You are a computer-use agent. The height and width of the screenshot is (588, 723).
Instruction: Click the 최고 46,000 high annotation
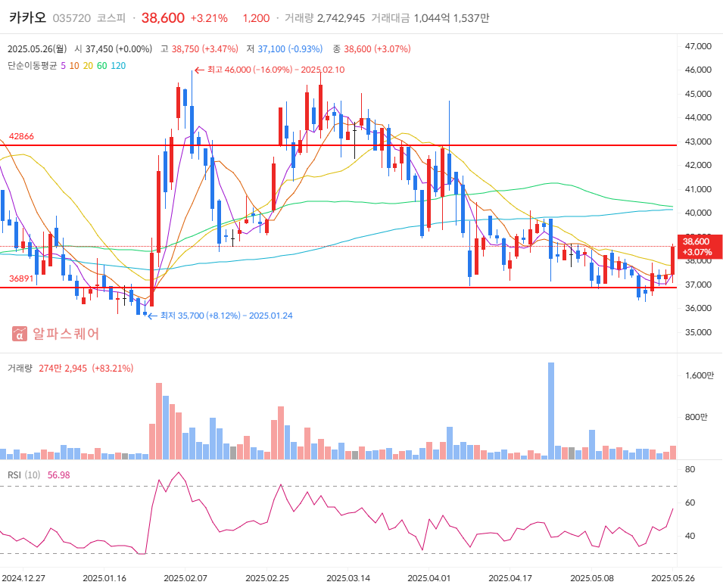click(x=270, y=70)
